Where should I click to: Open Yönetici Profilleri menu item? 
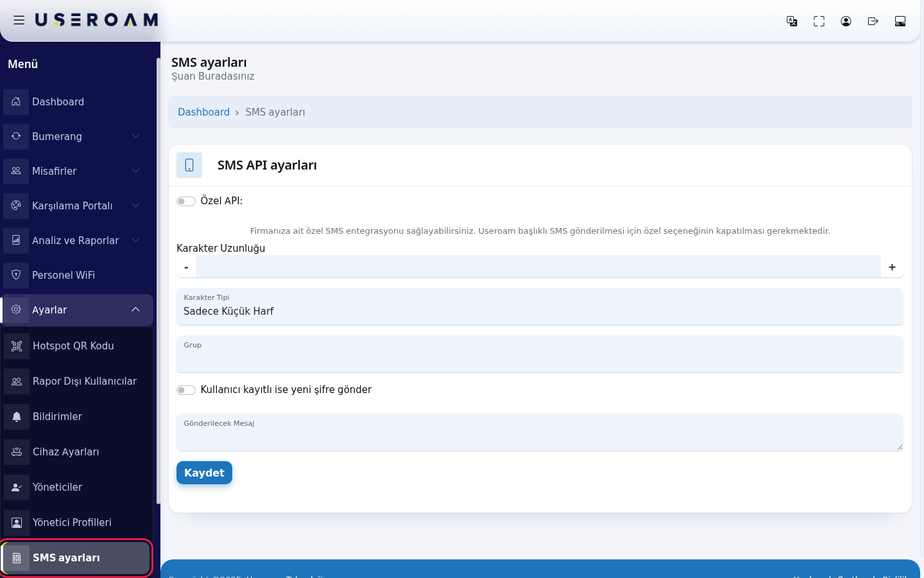(77, 522)
